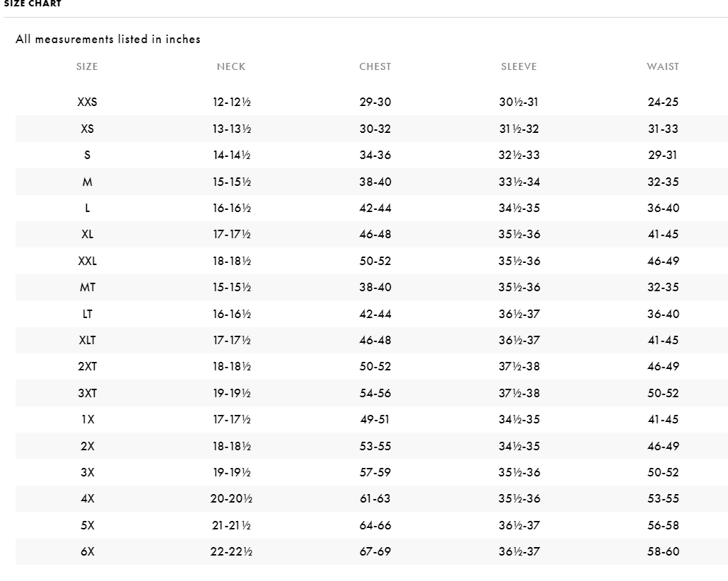
Task: Click the waist measurement for size 5X
Action: point(662,525)
